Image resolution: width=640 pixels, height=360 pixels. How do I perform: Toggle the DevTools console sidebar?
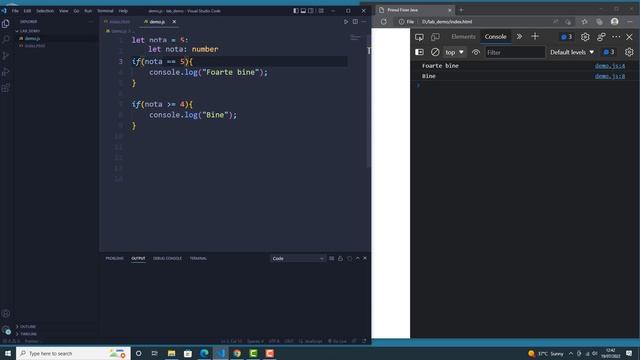click(419, 52)
